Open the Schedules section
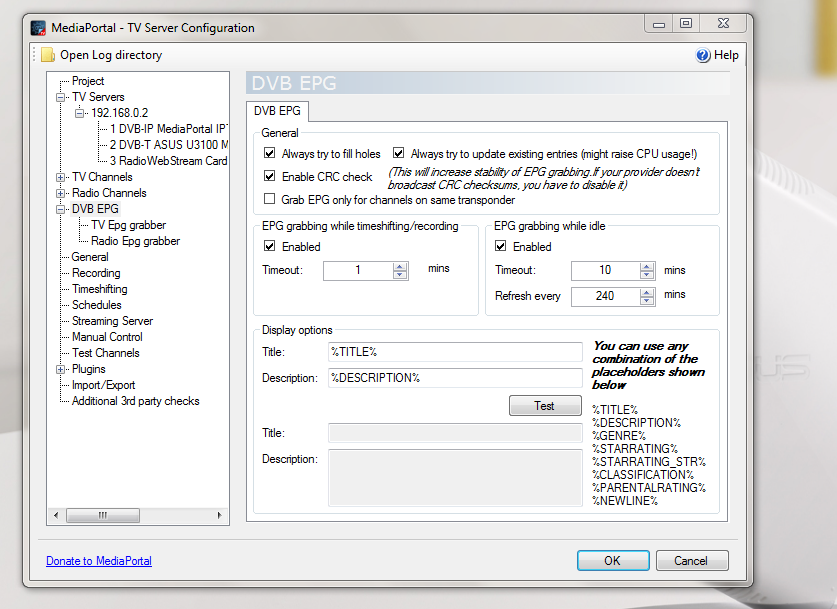Viewport: 837px width, 609px height. point(97,305)
